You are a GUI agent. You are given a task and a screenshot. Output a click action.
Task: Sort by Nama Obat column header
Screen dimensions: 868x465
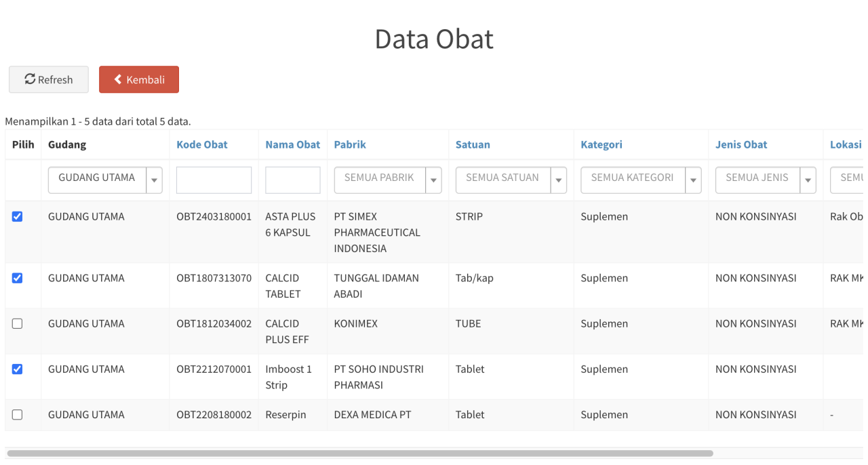[x=293, y=144]
